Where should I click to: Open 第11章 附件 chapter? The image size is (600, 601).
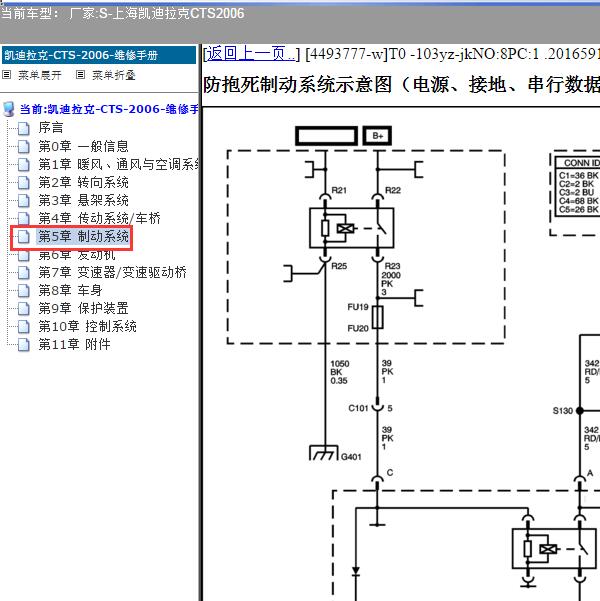[x=74, y=345]
